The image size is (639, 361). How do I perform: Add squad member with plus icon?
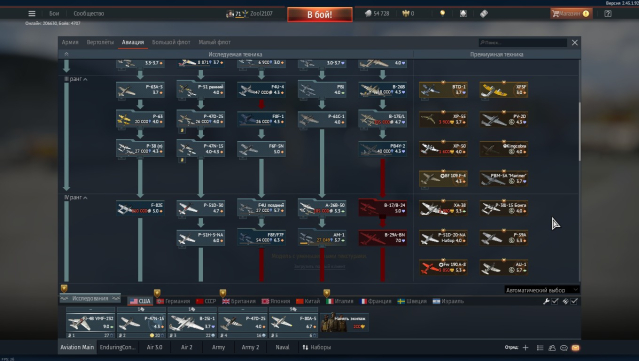pyautogui.click(x=525, y=348)
